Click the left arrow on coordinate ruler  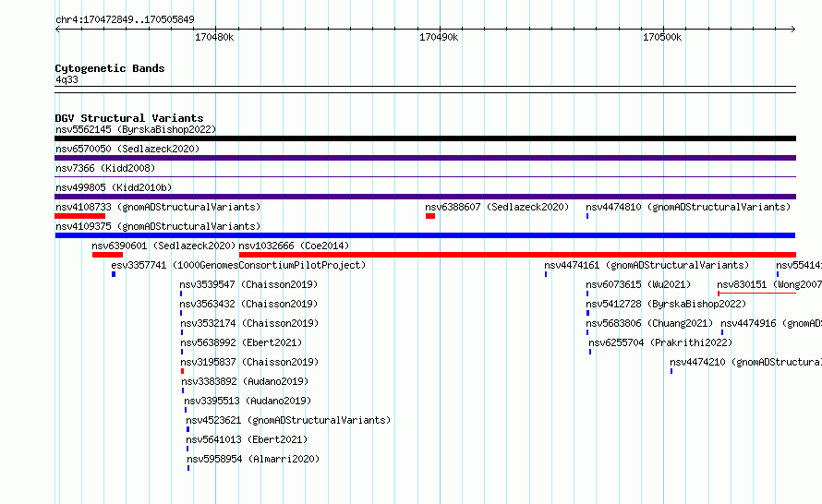coord(57,30)
